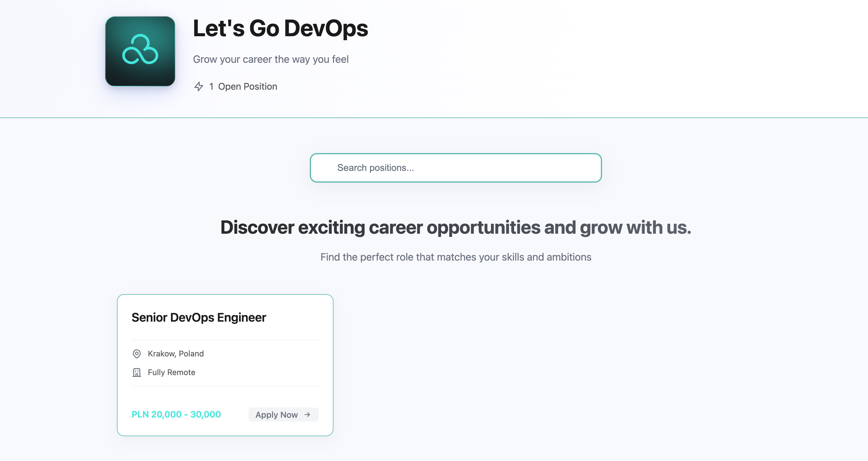Click the Fully Remote work mode text
Viewport: 868px width, 461px height.
171,372
